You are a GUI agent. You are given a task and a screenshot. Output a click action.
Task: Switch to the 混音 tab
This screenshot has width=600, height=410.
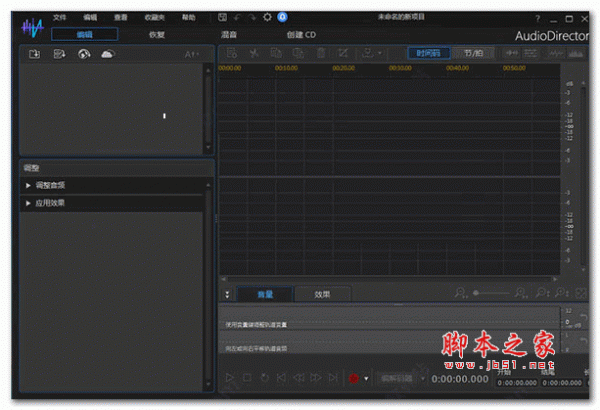point(229,34)
